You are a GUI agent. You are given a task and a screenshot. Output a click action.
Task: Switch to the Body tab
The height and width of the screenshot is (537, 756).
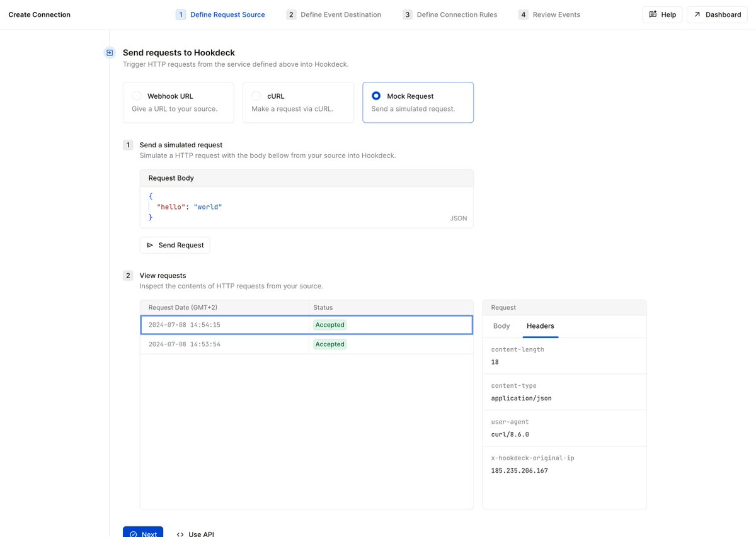click(501, 326)
